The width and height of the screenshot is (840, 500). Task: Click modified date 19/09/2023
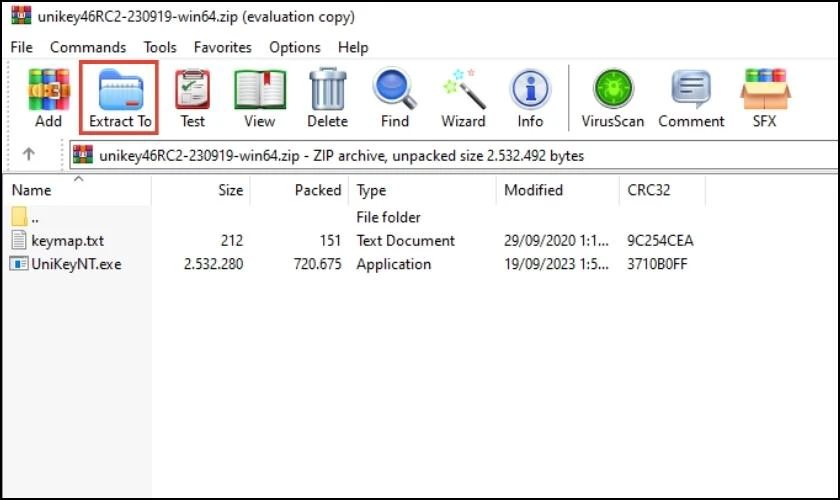[x=556, y=264]
